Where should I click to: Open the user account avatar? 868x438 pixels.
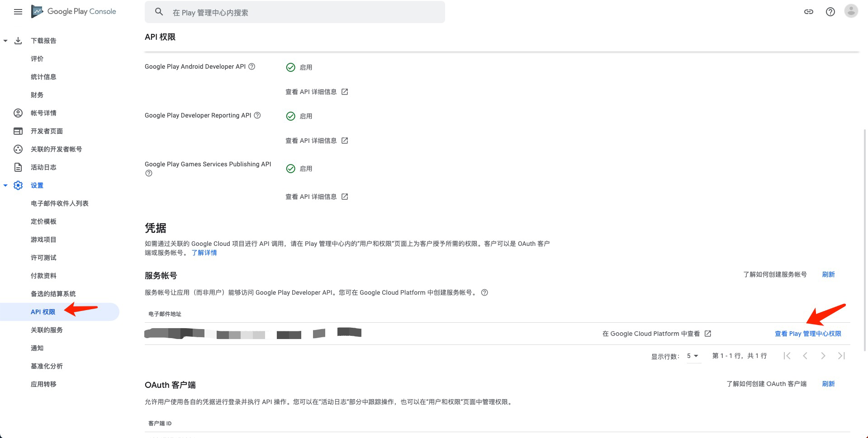point(851,11)
